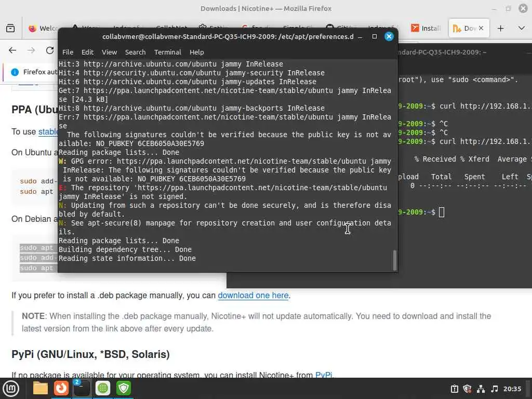Open the Linux Mint start menu

(x=11, y=389)
